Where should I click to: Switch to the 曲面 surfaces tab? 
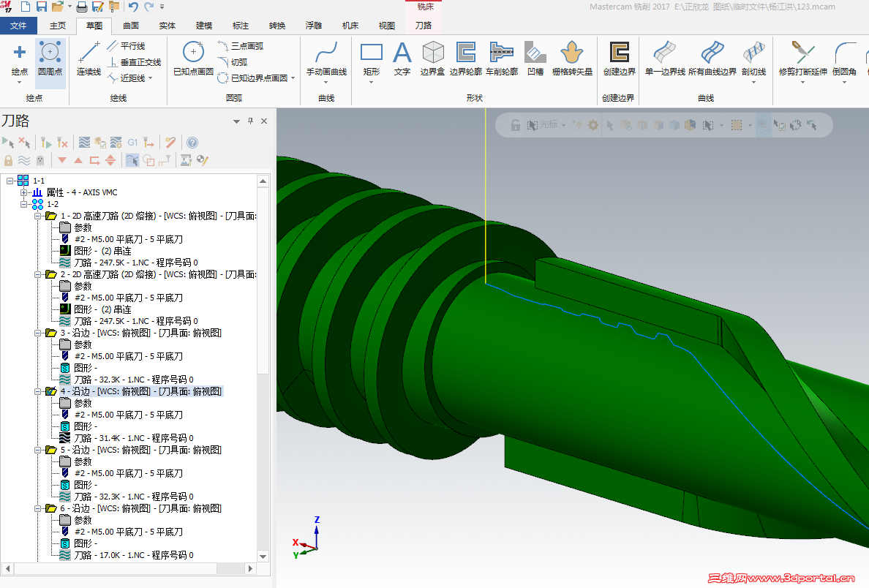tap(131, 26)
